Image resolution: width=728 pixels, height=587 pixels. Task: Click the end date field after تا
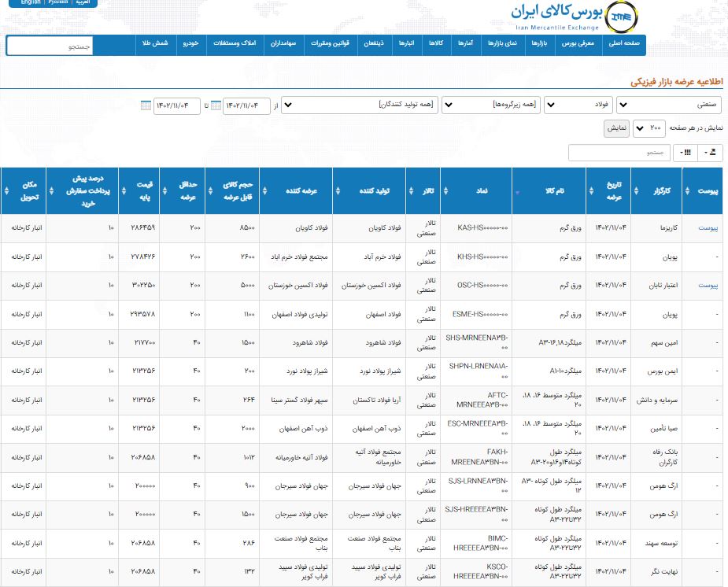click(177, 105)
